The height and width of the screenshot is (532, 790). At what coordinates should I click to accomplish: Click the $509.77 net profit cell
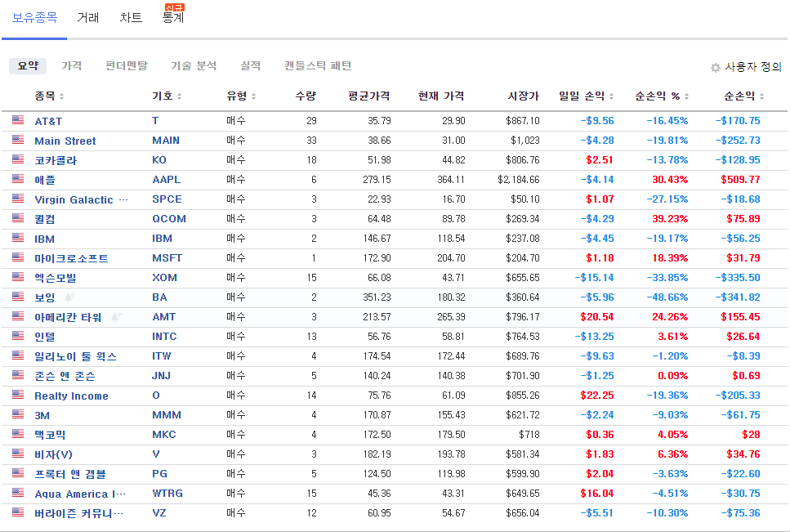pyautogui.click(x=740, y=179)
